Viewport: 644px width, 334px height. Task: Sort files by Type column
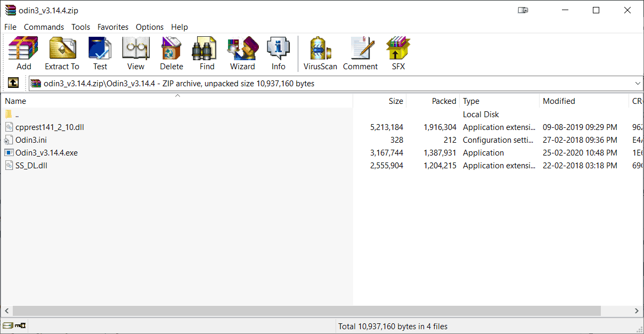[500, 101]
